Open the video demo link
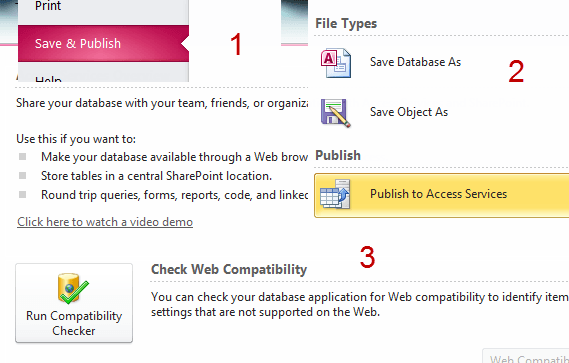This screenshot has width=569, height=363. coord(105,222)
